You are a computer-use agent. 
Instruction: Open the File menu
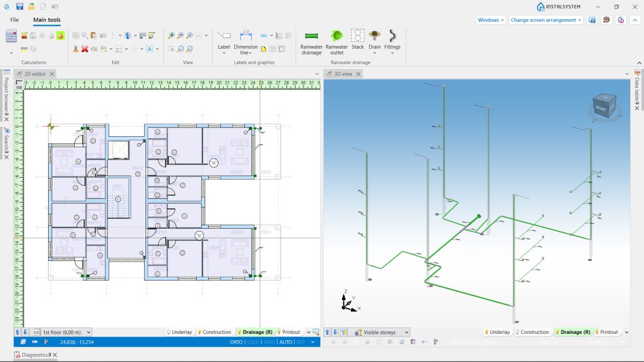click(14, 20)
